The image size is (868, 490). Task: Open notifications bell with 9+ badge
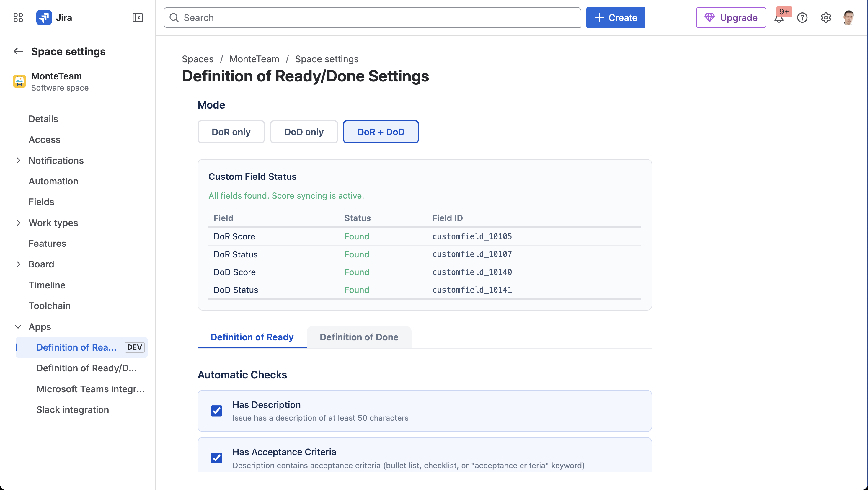[779, 17]
